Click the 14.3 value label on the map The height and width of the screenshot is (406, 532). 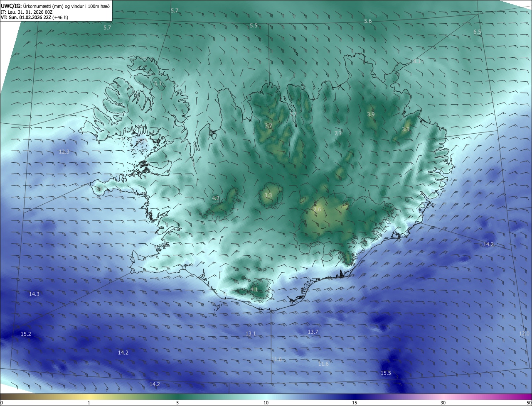34,294
